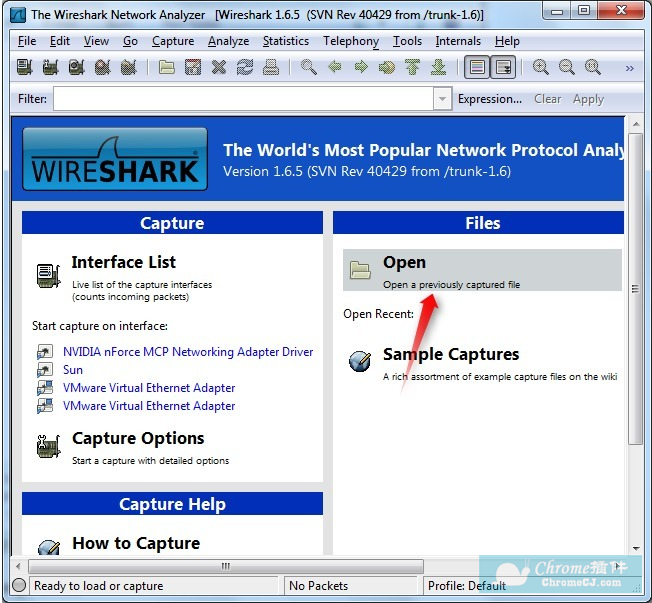Click the list capture interfaces toolbar icon
Screen dimensions: 652x603
click(25, 67)
